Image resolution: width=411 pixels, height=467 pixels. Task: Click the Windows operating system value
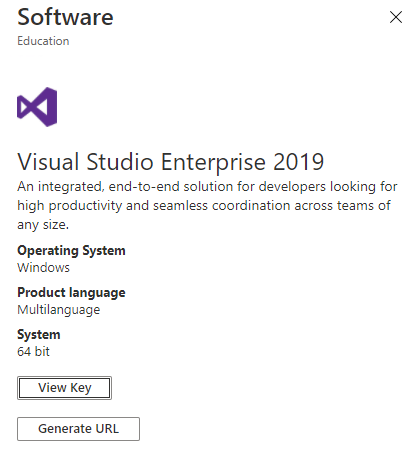click(x=44, y=268)
